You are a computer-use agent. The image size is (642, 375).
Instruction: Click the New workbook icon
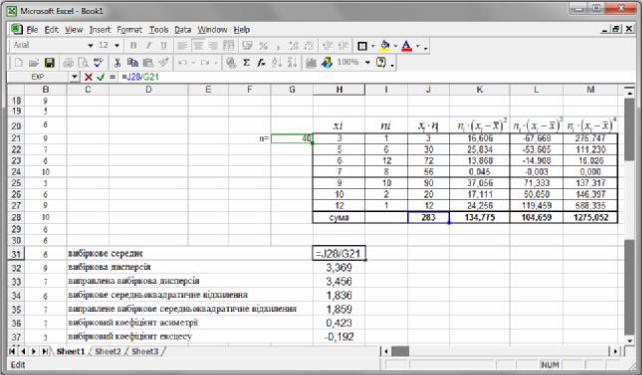pos(18,63)
